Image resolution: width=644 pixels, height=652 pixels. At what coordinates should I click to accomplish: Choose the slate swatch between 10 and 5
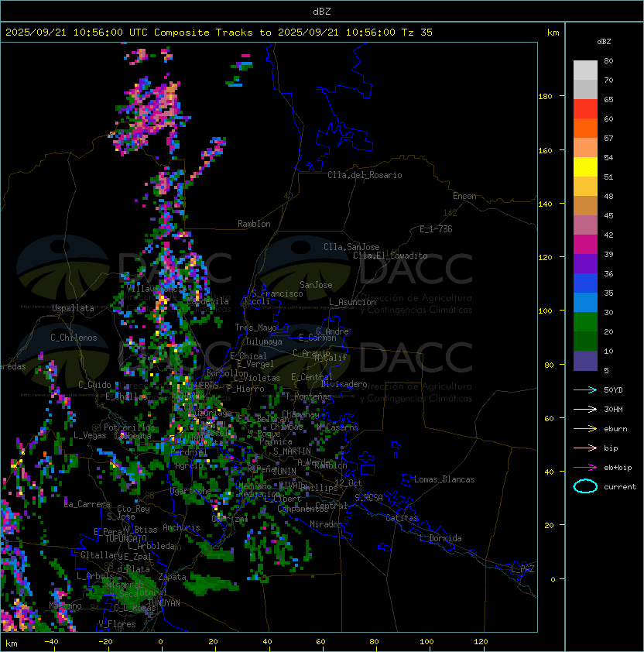pos(585,361)
